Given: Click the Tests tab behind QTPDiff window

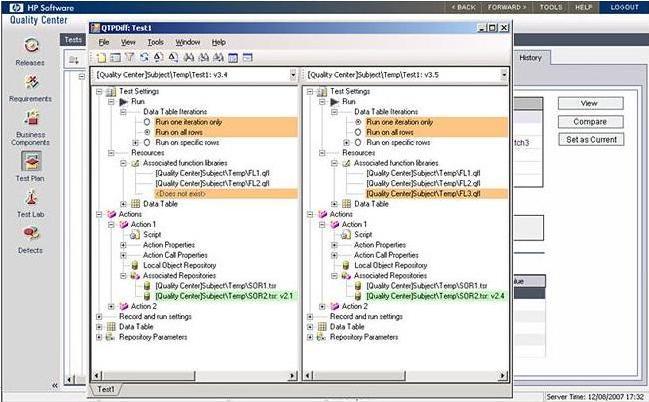Looking at the screenshot, I should pyautogui.click(x=73, y=40).
